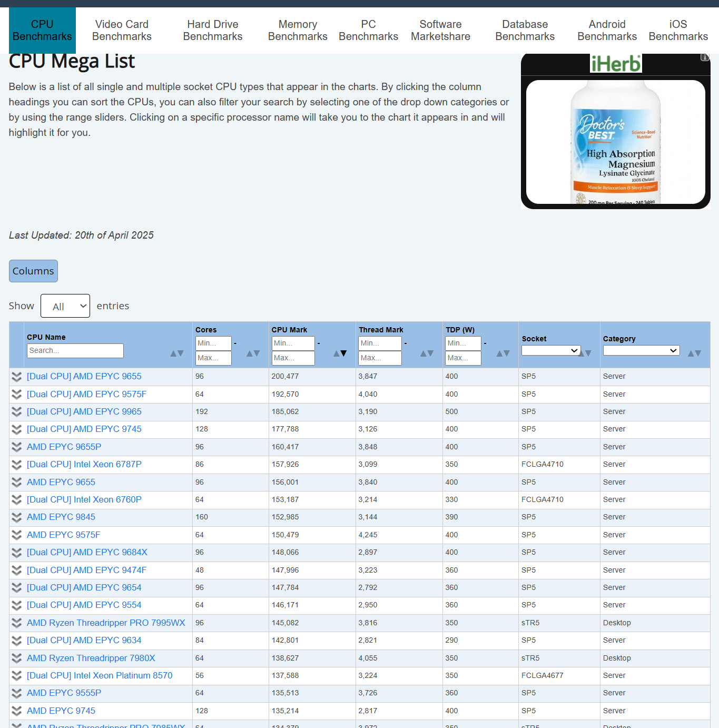Sort Category column descending with arrow icon
719x728 pixels.
tap(697, 353)
